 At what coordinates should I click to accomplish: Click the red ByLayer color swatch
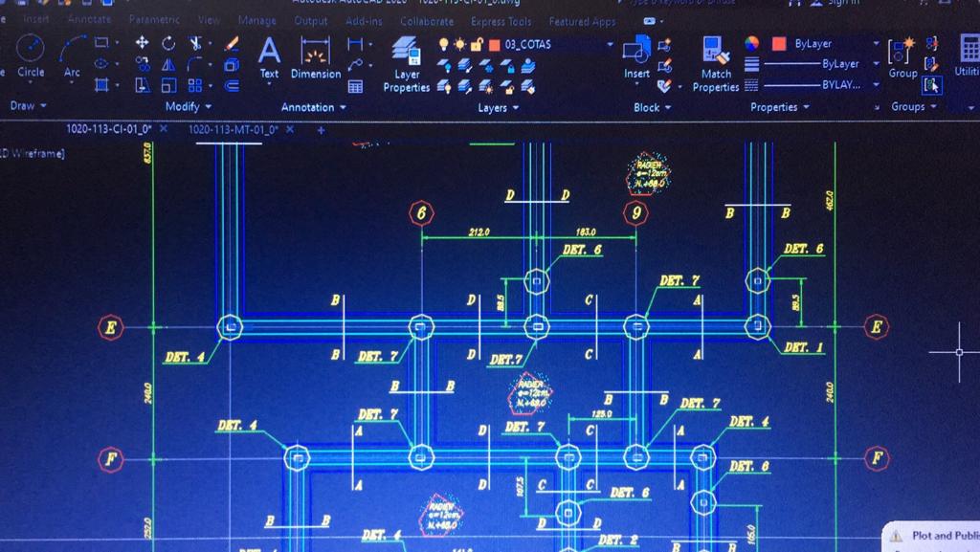[779, 44]
